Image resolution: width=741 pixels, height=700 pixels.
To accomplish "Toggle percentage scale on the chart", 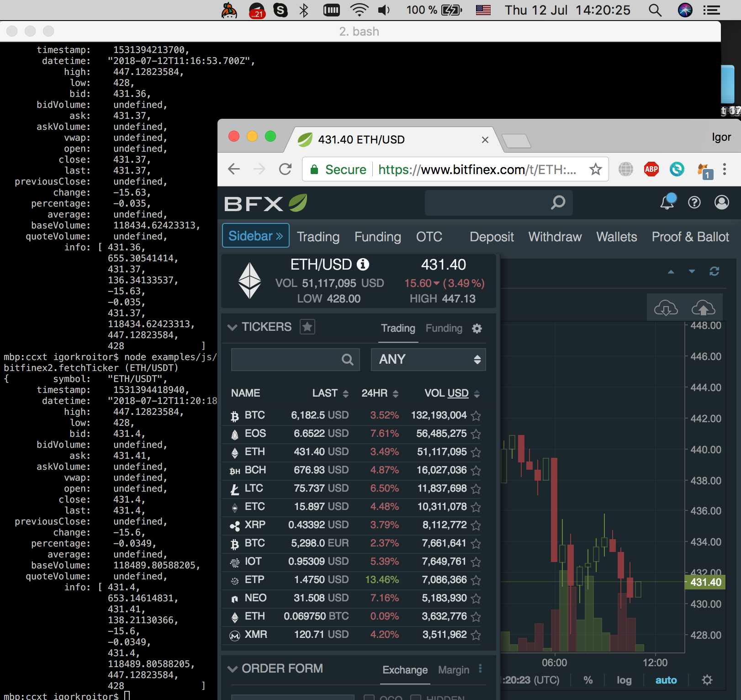I will tap(588, 680).
